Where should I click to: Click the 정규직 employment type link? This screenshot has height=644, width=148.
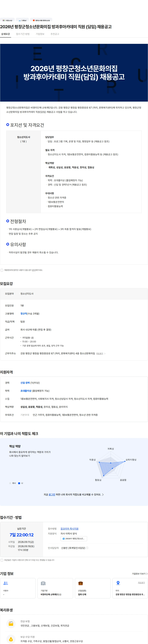24,313
